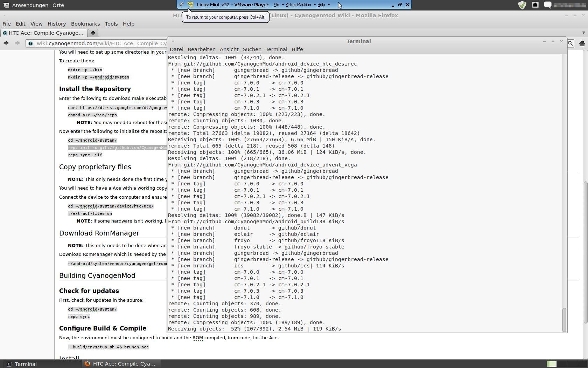Click the search magnifier icon
Image resolution: width=588 pixels, height=368 pixels.
point(570,43)
